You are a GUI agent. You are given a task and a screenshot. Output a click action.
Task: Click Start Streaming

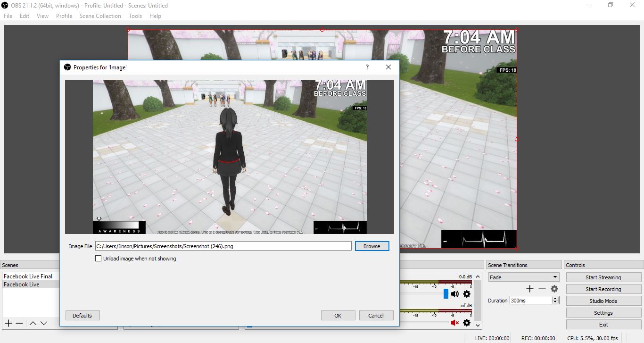coord(603,277)
